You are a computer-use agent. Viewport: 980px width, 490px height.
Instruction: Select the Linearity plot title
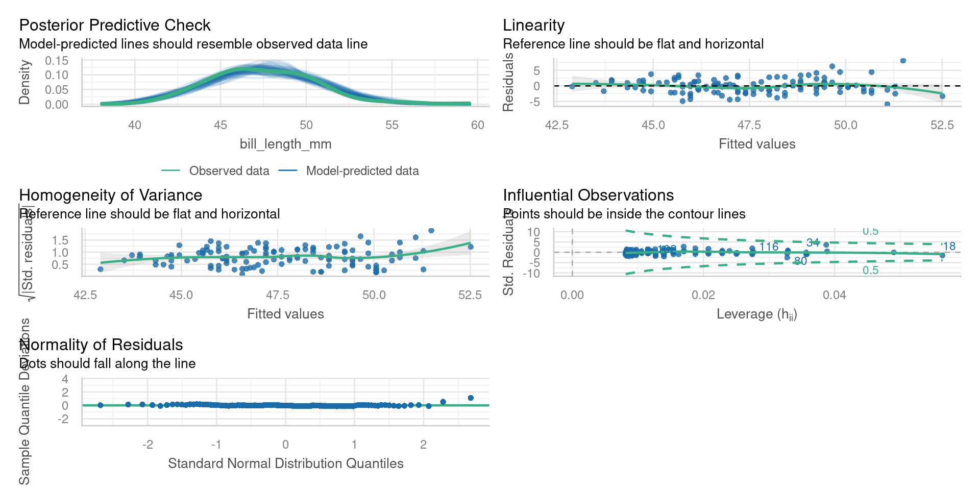533,25
